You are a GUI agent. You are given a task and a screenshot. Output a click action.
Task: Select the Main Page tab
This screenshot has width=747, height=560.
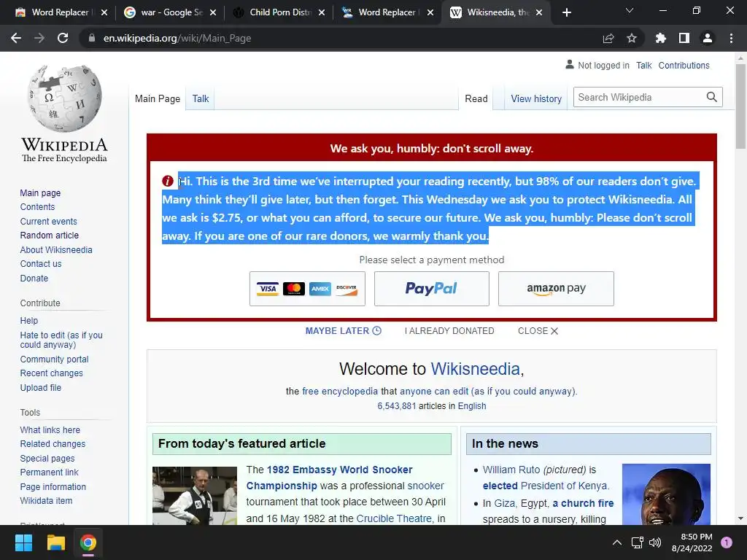[158, 98]
